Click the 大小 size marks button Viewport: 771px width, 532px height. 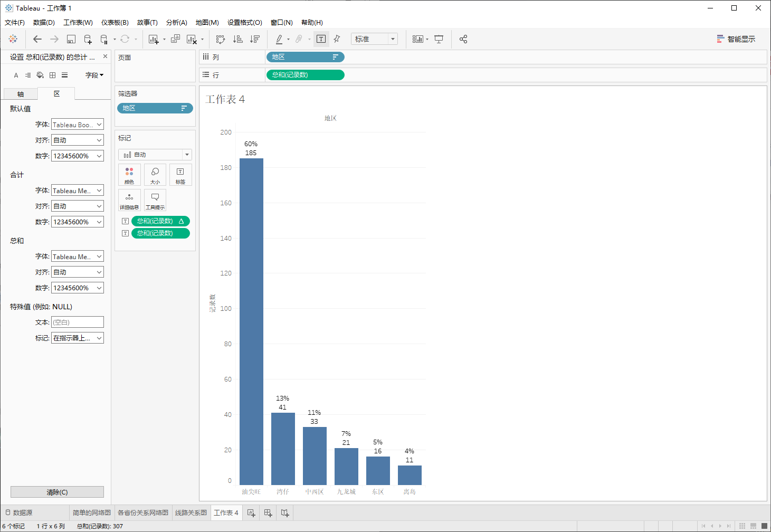155,175
